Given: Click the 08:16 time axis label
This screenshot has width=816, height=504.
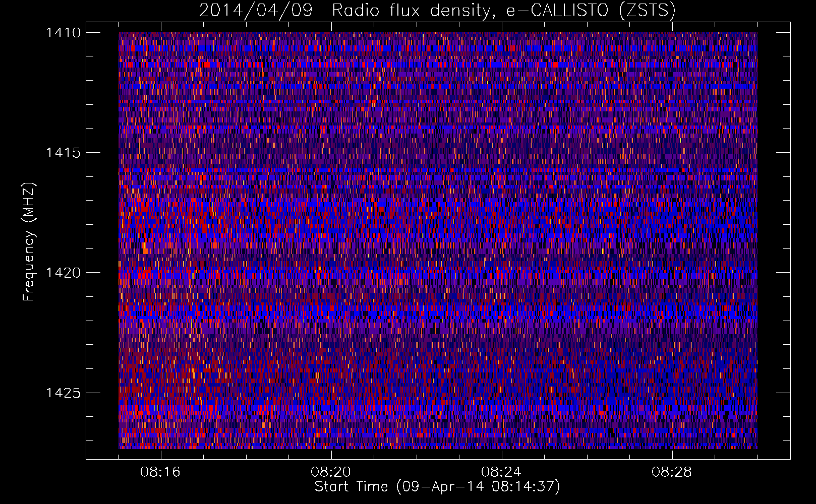Looking at the screenshot, I should [160, 472].
